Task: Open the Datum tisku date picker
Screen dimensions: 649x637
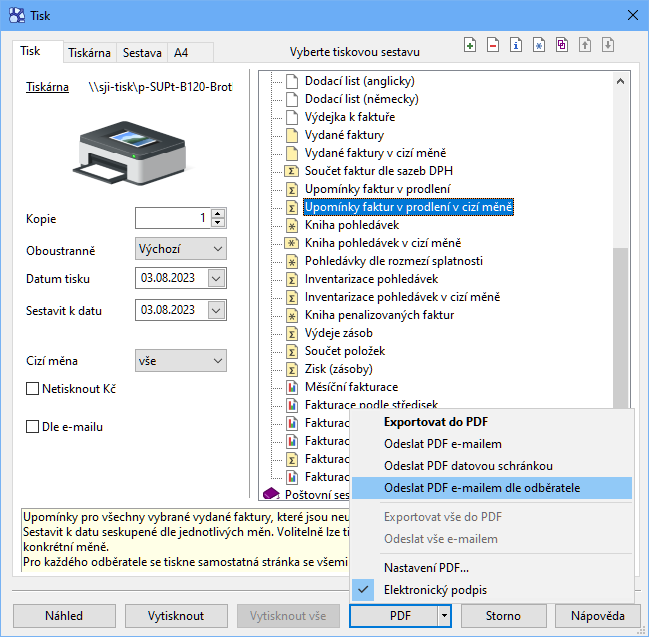Action: [x=218, y=277]
